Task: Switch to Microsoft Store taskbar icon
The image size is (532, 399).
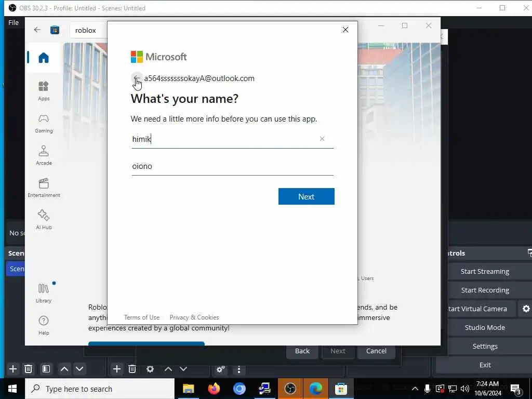Action: (341, 389)
